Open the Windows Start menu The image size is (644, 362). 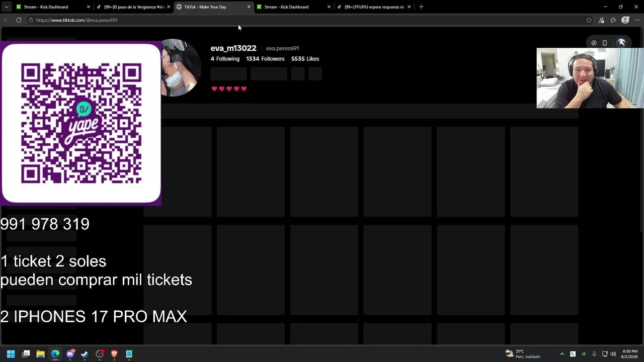[11, 354]
